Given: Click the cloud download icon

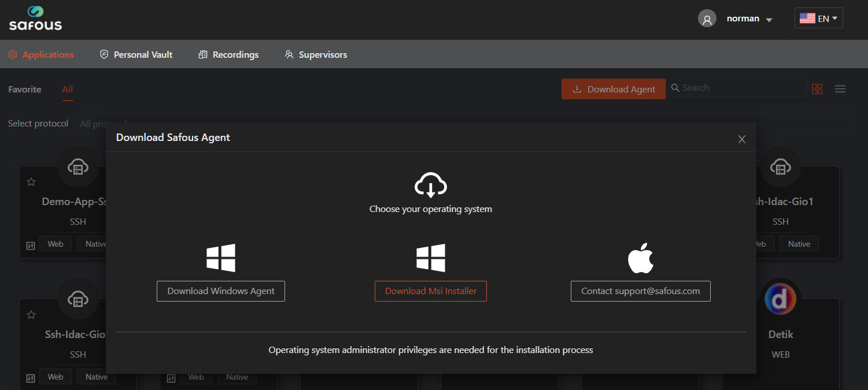Looking at the screenshot, I should click(431, 185).
